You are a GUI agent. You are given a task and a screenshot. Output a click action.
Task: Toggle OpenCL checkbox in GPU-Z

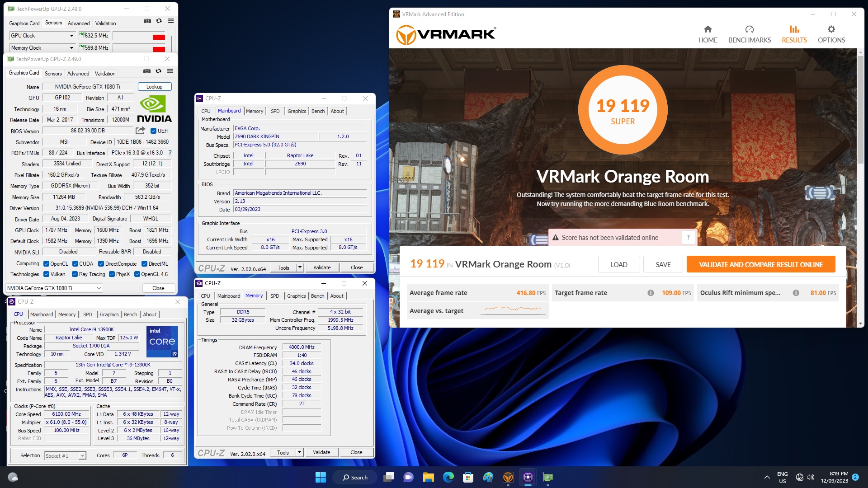[x=46, y=264]
